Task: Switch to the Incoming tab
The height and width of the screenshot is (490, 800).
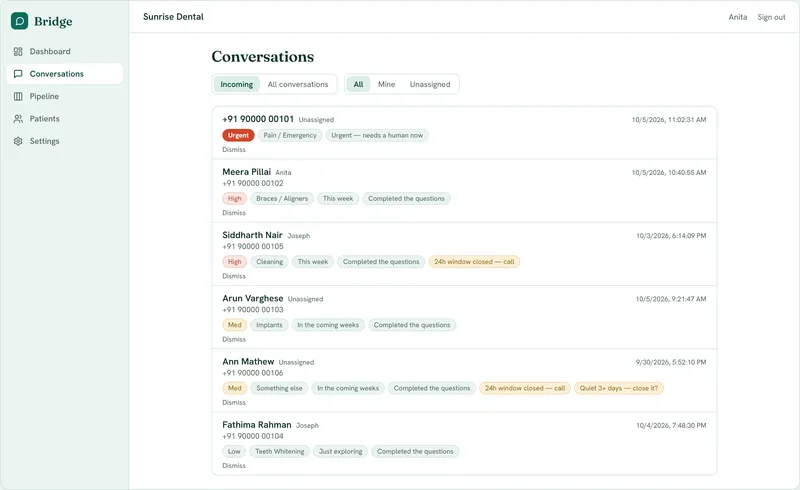Action: [x=237, y=84]
